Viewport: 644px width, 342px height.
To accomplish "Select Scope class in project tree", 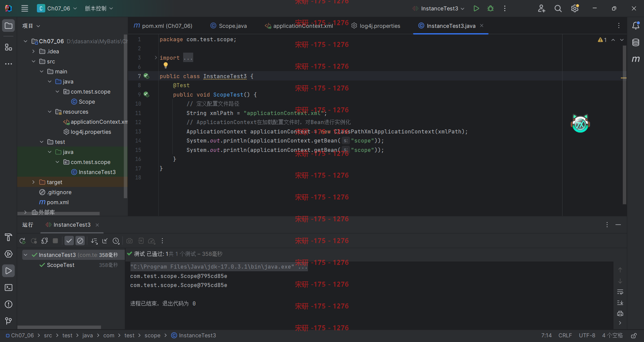I will (83, 102).
